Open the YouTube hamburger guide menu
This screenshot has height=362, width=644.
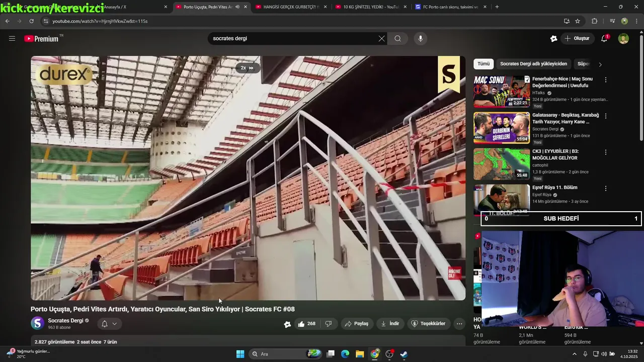pos(12,38)
